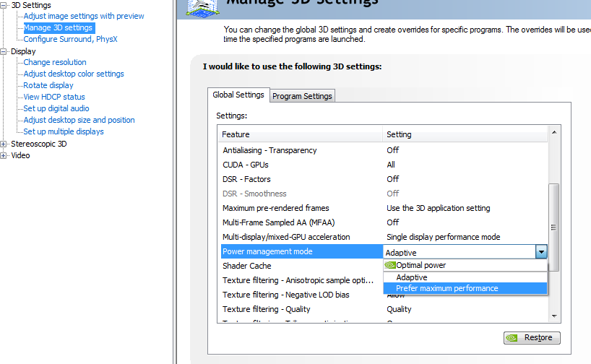
Task: Open Adjust image settings with preview
Action: pos(84,16)
